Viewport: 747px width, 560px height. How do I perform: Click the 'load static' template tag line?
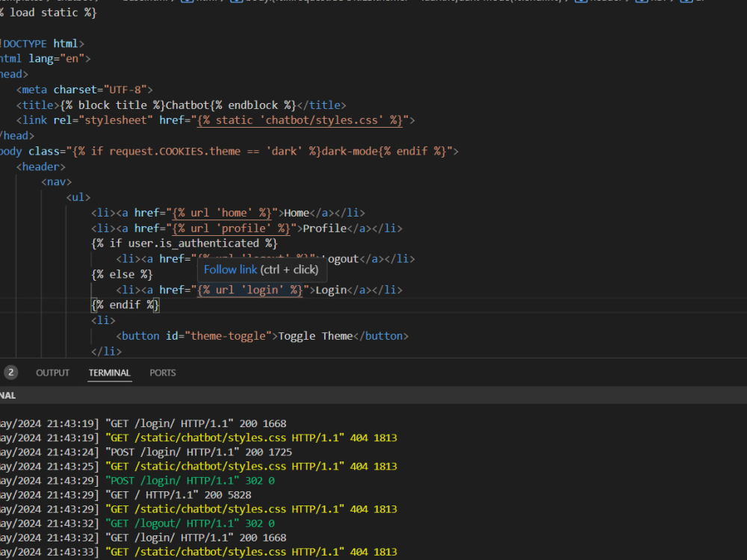48,13
